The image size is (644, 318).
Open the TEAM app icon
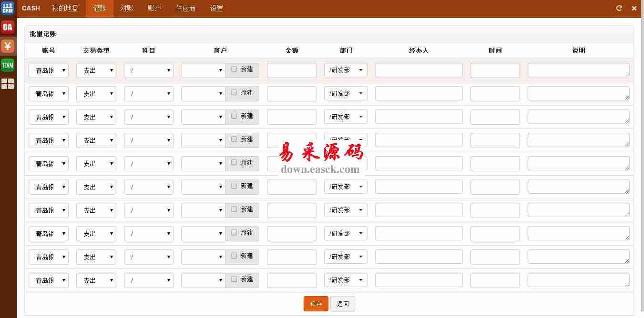click(x=8, y=65)
